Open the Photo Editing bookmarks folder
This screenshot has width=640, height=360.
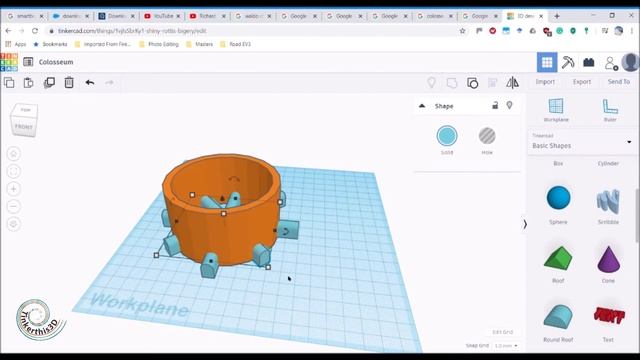159,44
